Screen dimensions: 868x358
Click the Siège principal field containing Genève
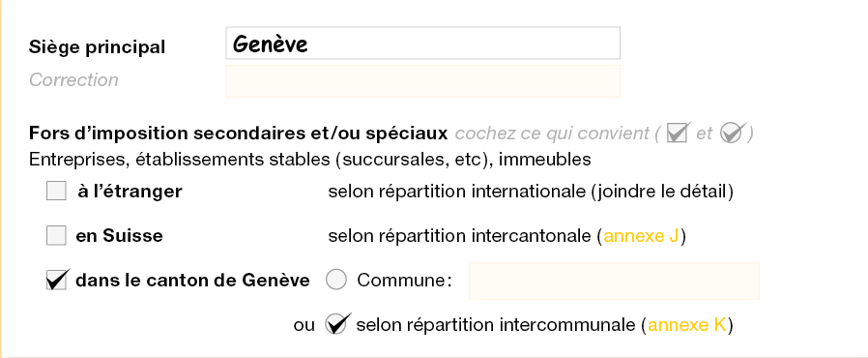[x=422, y=44]
